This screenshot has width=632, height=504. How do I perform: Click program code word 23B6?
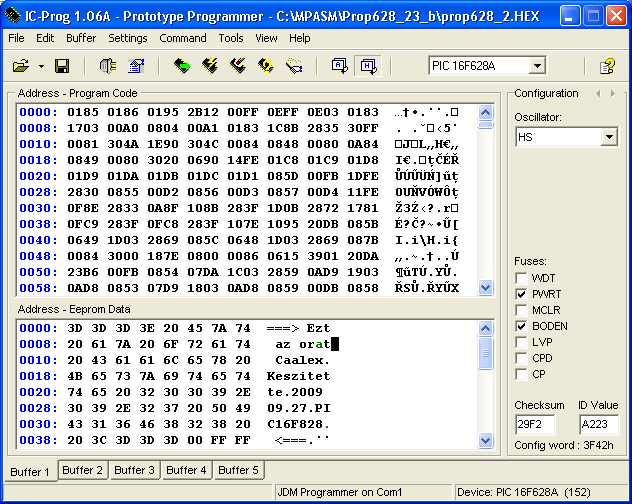[x=83, y=272]
